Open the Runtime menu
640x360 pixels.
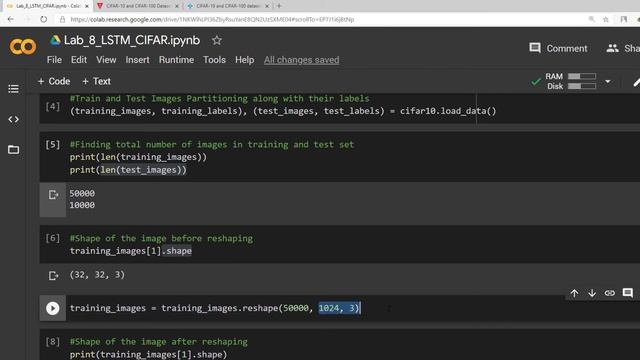[x=176, y=60]
